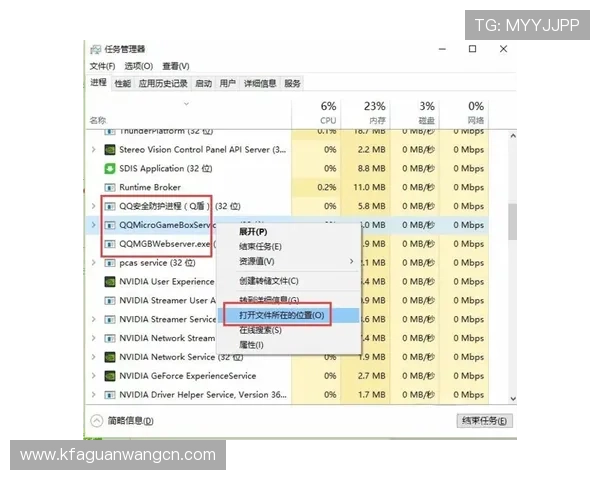Screen dimensions: 600x480
Task: Click the QQ安全防护进程 process icon
Action: click(x=110, y=206)
